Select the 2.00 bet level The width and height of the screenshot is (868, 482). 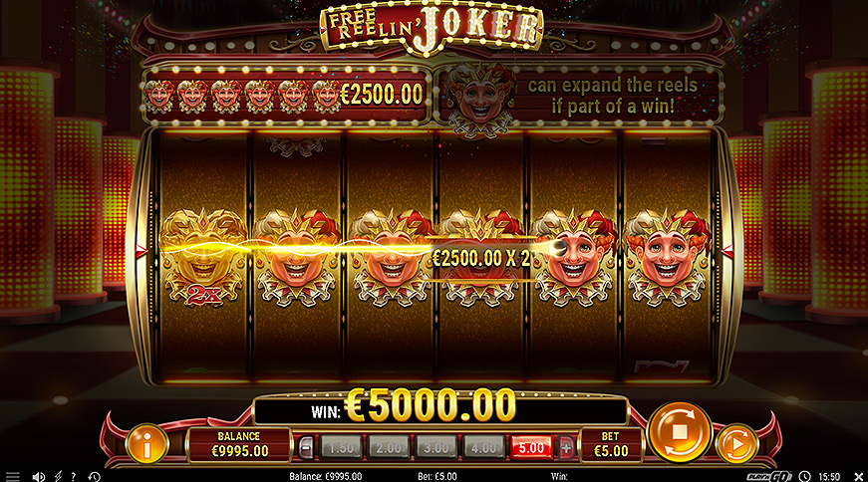point(389,447)
